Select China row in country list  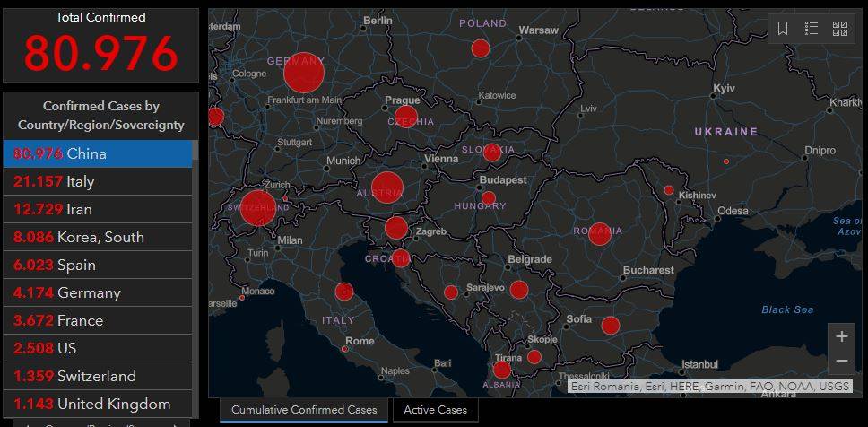pos(98,153)
